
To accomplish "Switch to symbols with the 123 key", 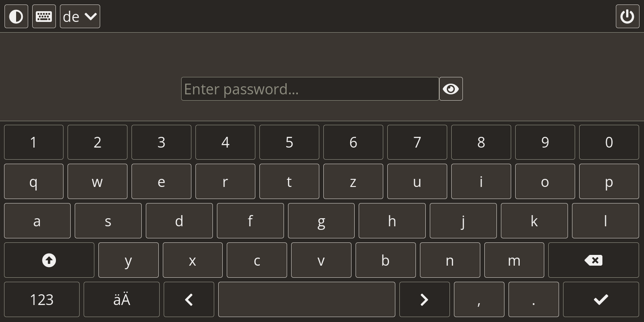I will click(x=41, y=299).
